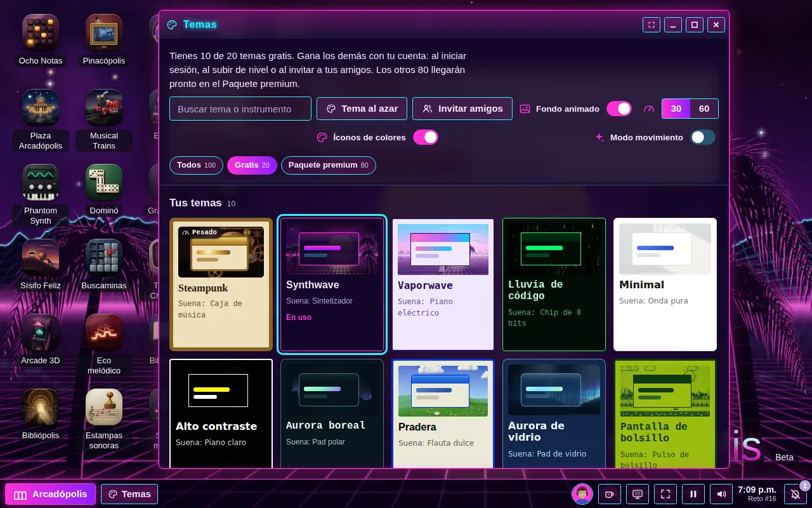Open the Eco melódico icon
Viewport: 812px width, 508px height.
[104, 345]
